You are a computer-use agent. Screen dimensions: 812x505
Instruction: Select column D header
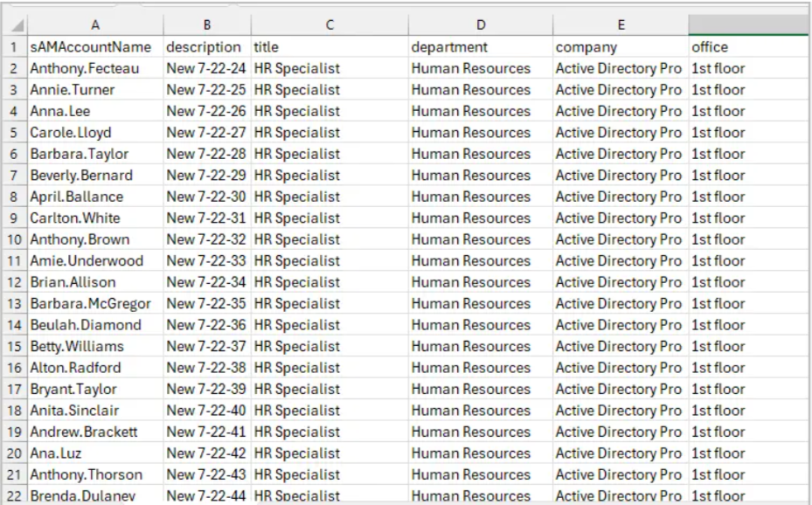pos(481,24)
